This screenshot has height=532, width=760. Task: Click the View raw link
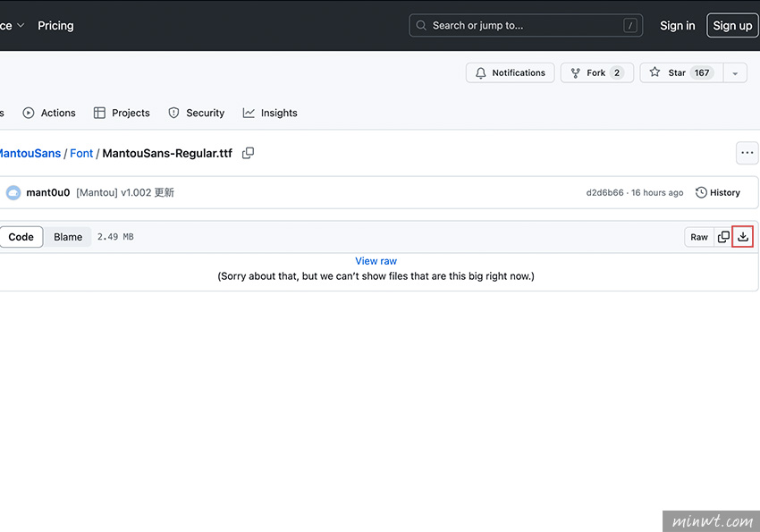click(376, 261)
